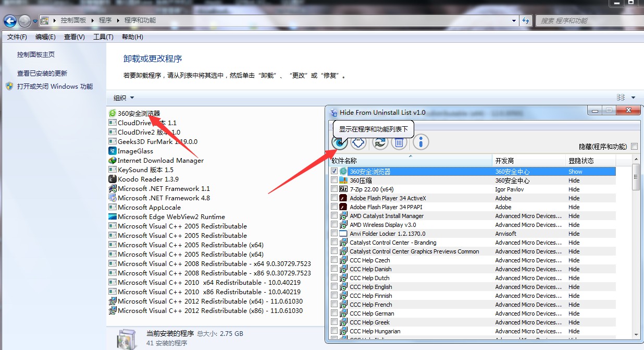Click the AMD Catalyst Install Manager row icon
The image size is (644, 350).
click(343, 215)
